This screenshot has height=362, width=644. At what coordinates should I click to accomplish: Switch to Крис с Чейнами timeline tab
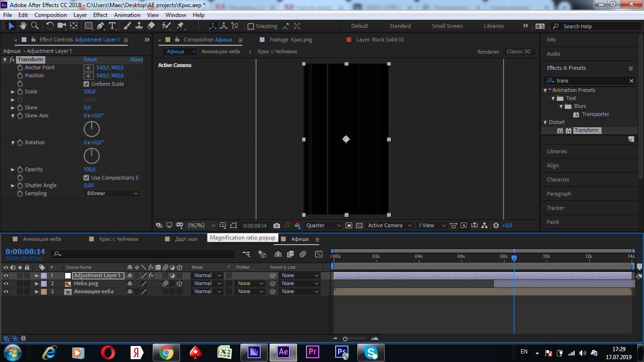pos(119,239)
